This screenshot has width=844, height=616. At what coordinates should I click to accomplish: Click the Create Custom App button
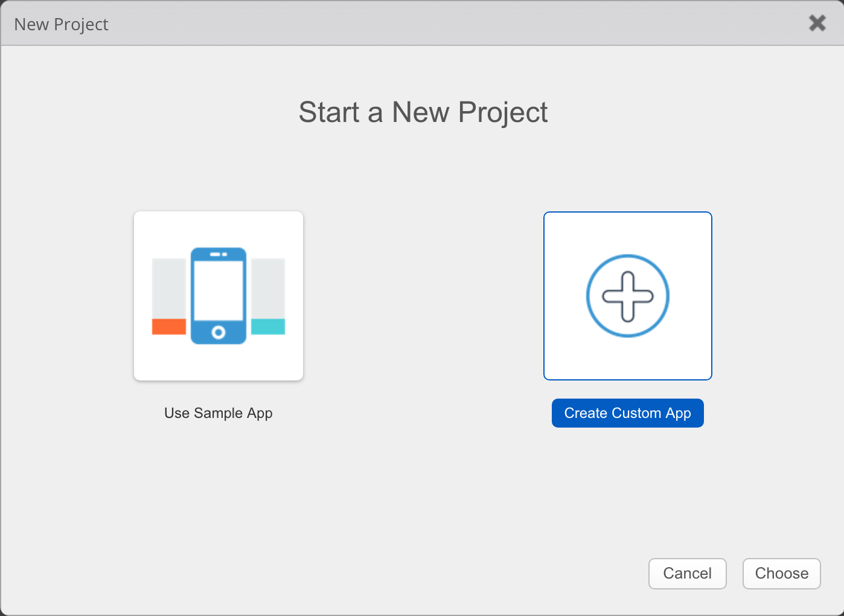[627, 413]
